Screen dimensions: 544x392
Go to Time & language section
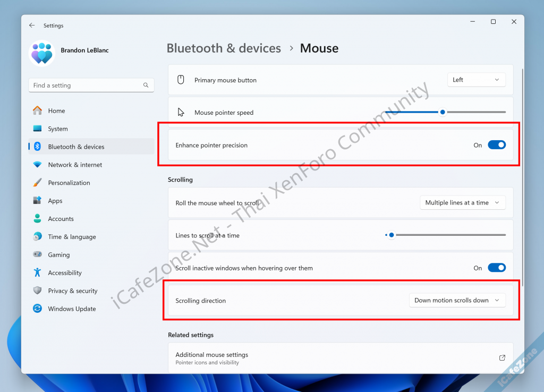[72, 237]
